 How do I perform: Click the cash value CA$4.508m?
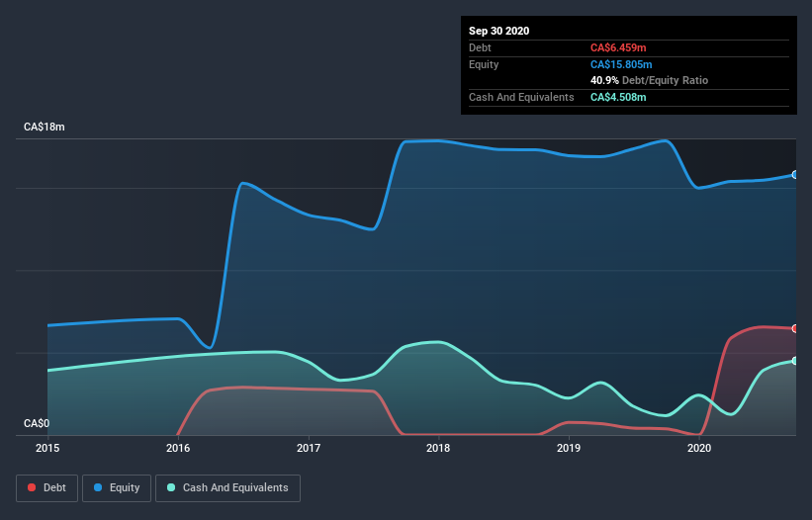click(x=618, y=97)
